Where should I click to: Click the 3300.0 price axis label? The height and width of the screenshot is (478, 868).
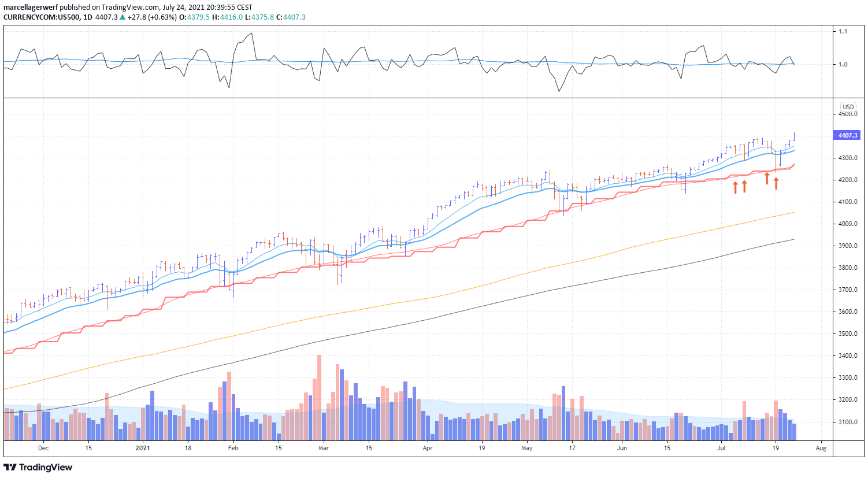[848, 377]
